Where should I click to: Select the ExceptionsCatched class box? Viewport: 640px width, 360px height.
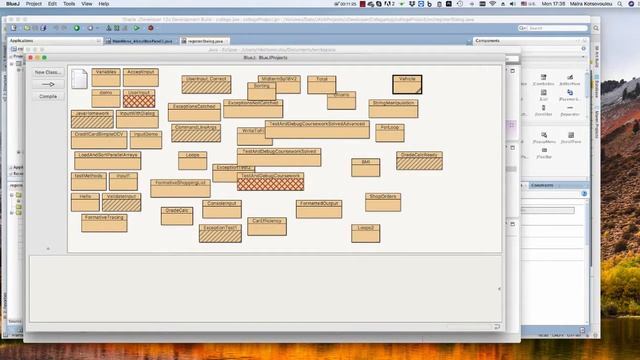click(x=194, y=112)
